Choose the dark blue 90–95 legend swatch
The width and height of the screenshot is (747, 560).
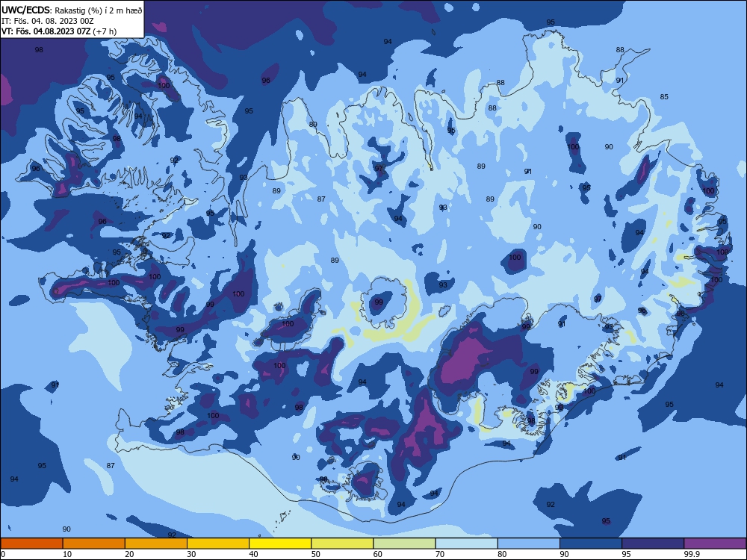(x=591, y=544)
